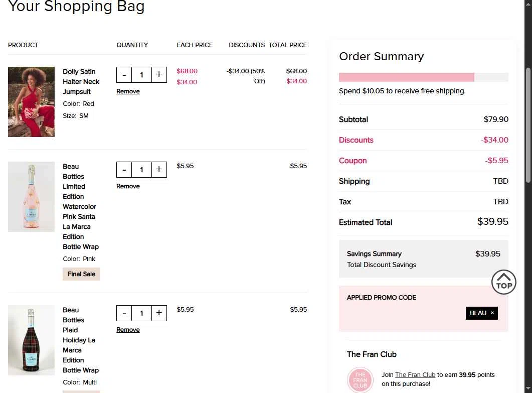Increase Plaid Holiday Bottle Wrap quantity

coord(159,313)
